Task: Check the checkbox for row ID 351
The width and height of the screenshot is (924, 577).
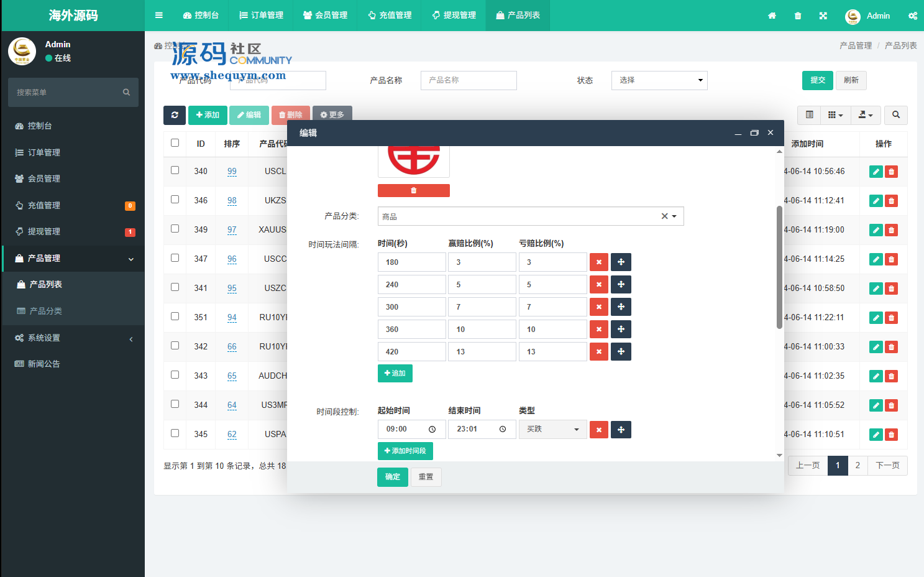Action: [175, 316]
